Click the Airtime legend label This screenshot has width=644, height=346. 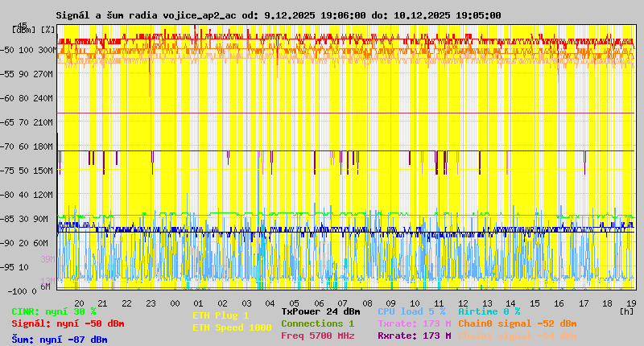click(x=489, y=311)
